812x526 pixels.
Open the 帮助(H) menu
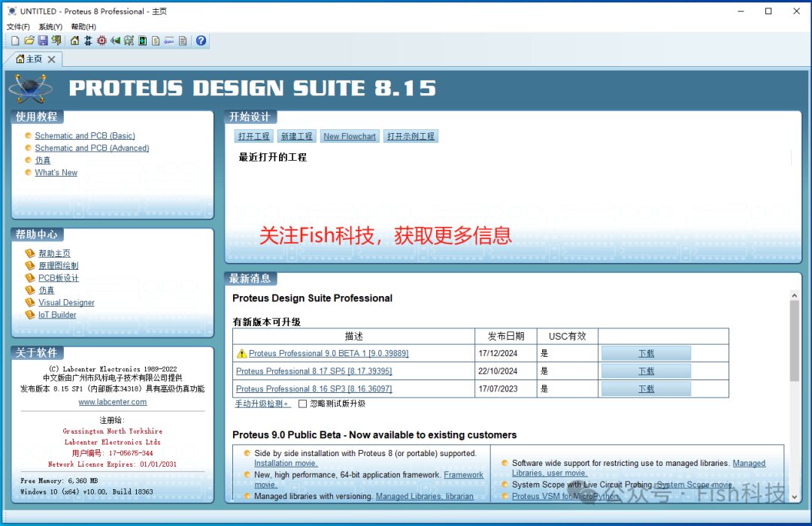pos(83,27)
